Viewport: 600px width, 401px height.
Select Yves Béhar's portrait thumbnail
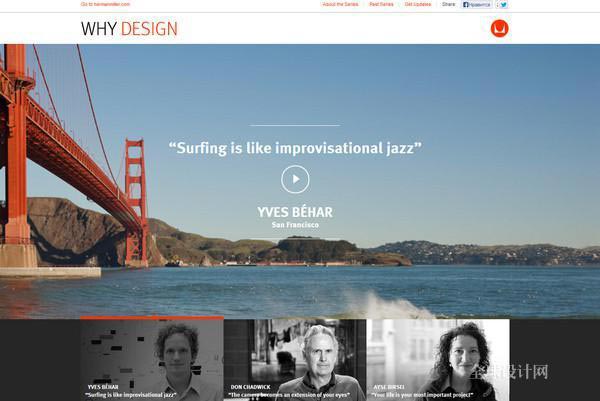coord(152,360)
